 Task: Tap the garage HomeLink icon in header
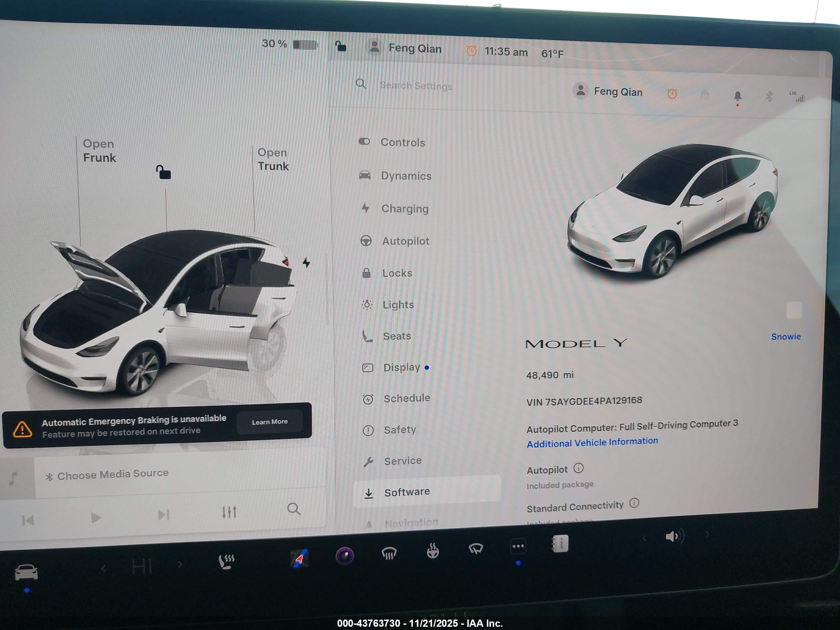pyautogui.click(x=704, y=95)
